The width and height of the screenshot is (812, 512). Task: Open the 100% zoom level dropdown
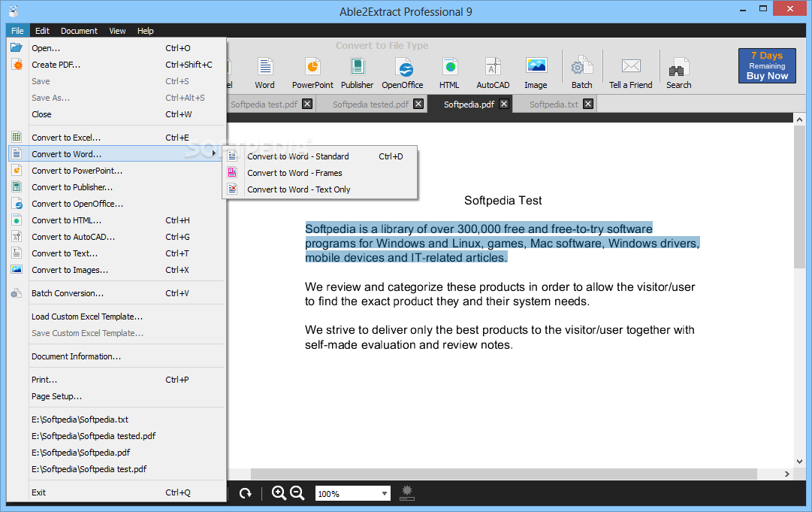click(385, 493)
